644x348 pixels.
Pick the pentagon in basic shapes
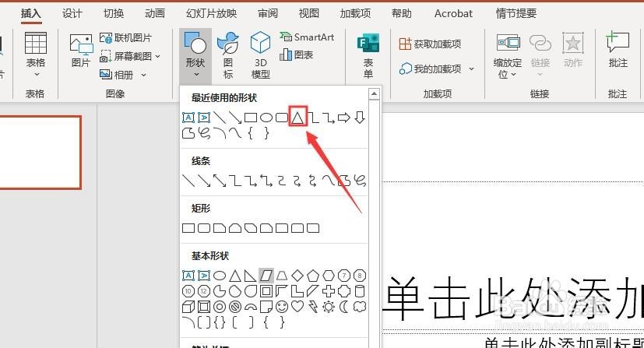(313, 276)
